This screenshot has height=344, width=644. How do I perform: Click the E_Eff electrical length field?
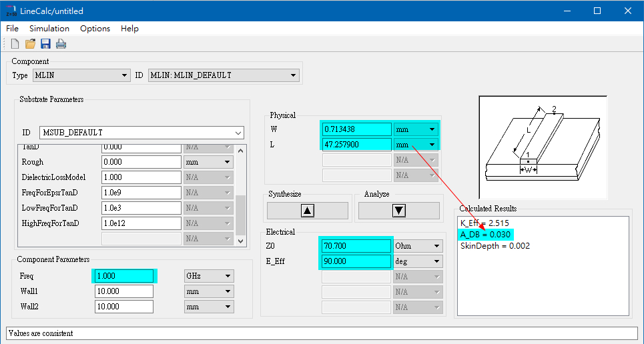[356, 261]
